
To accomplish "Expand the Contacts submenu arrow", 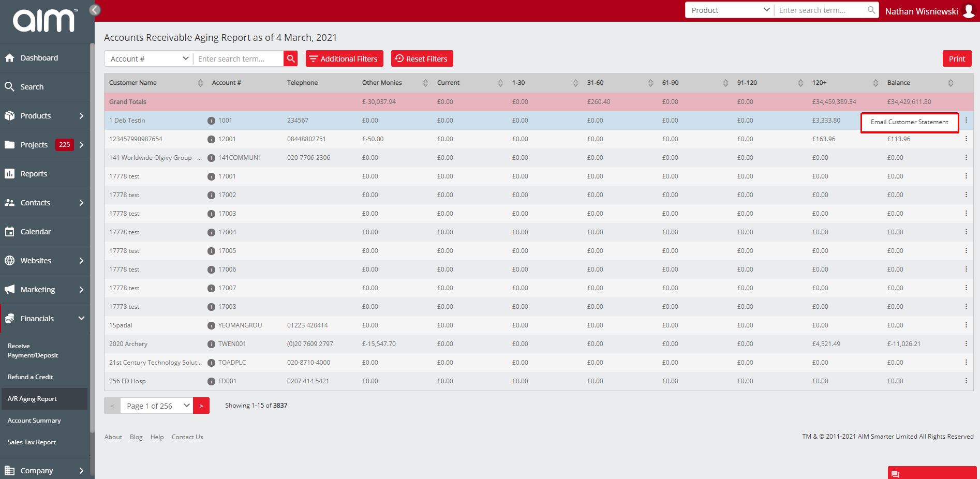I will coord(81,202).
